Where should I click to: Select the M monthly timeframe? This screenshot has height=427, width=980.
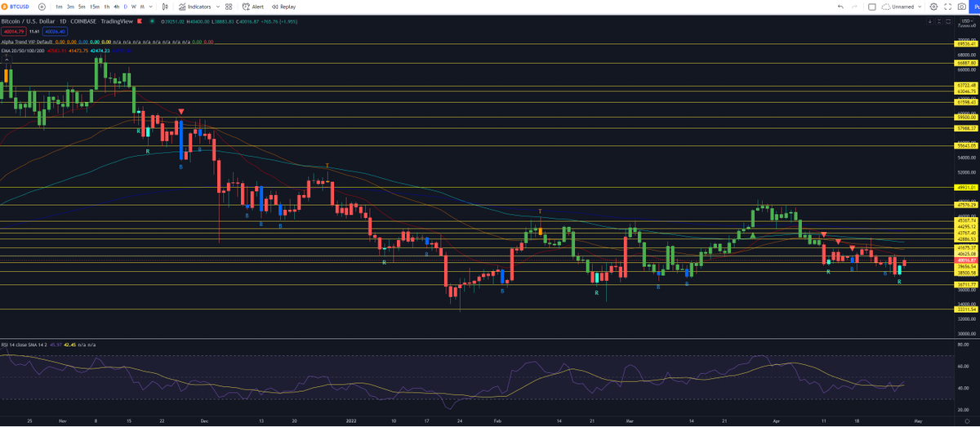point(141,7)
